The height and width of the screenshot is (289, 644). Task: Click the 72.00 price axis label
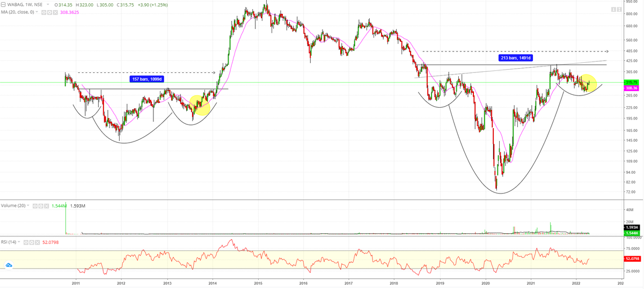[x=632, y=191]
